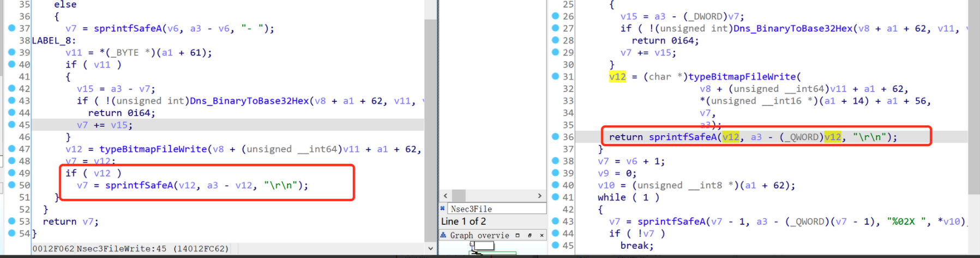Click 'v9 = 0;' on right pane line 39
The height and width of the screenshot is (258, 980).
click(617, 173)
